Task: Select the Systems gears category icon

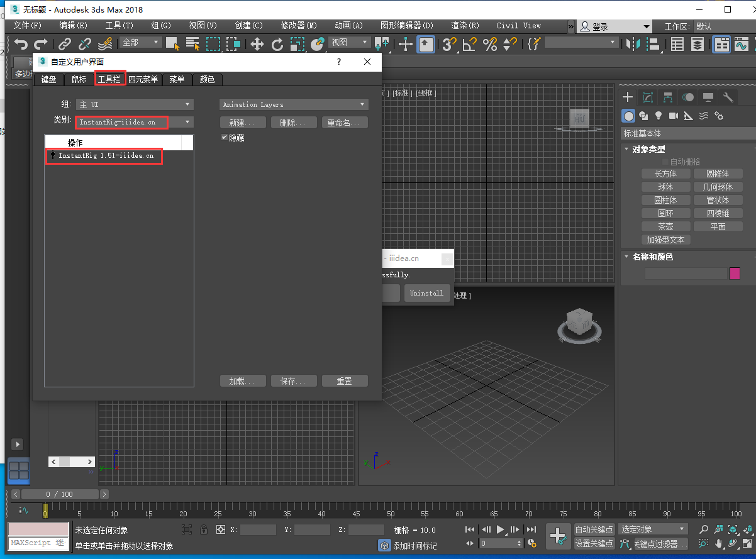Action: (719, 116)
